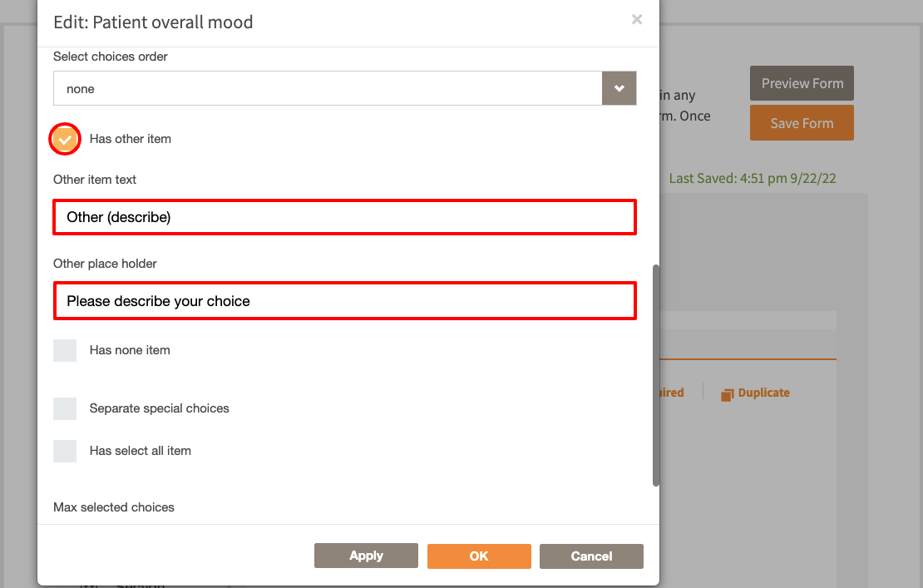Click the orange OK button
Image resolution: width=923 pixels, height=588 pixels.
click(479, 556)
